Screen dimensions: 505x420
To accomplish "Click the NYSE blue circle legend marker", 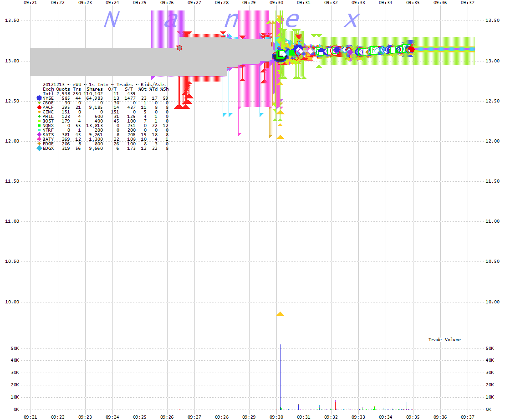I will pos(39,98).
